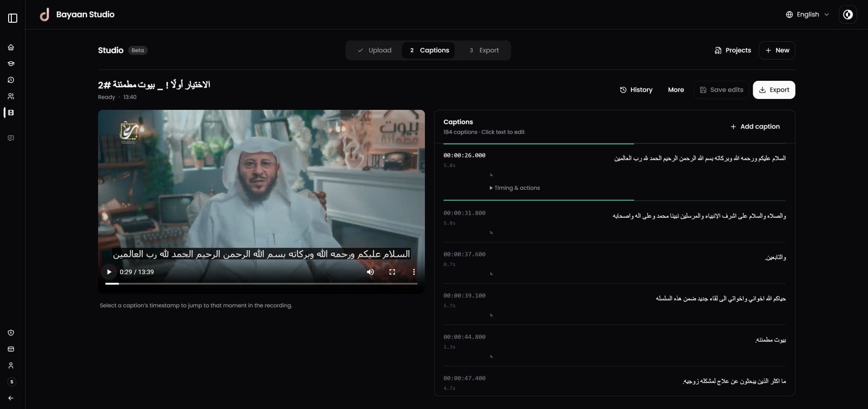This screenshot has height=409, width=868.
Task: Select the Captions step tab
Action: [429, 50]
